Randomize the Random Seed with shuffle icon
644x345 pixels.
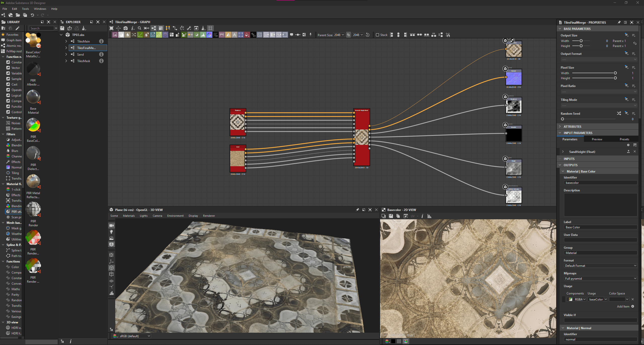click(619, 113)
